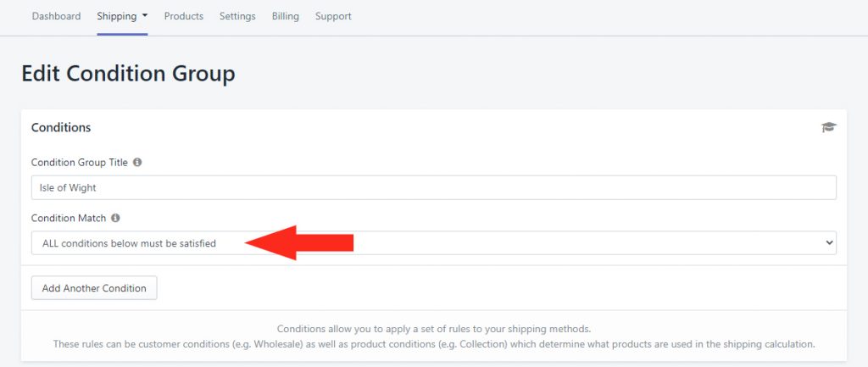
Task: Expand the Shipping navigation menu
Action: click(x=117, y=16)
